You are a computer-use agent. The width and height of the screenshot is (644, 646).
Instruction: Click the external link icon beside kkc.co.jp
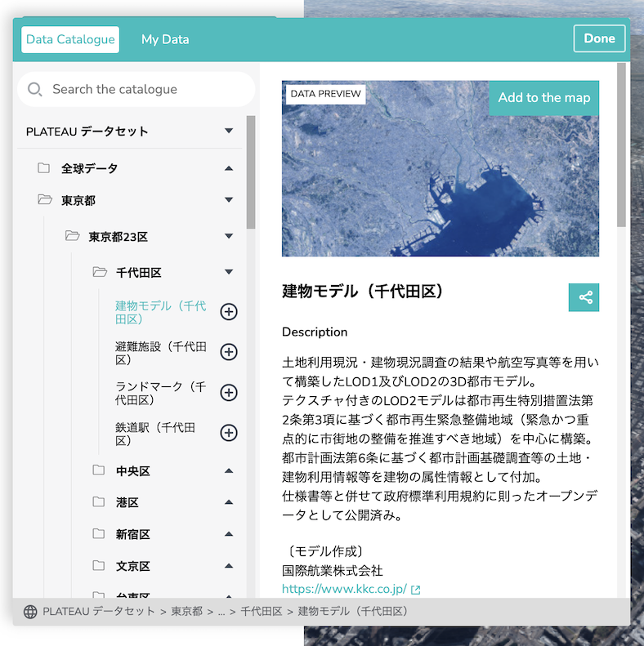tap(416, 590)
